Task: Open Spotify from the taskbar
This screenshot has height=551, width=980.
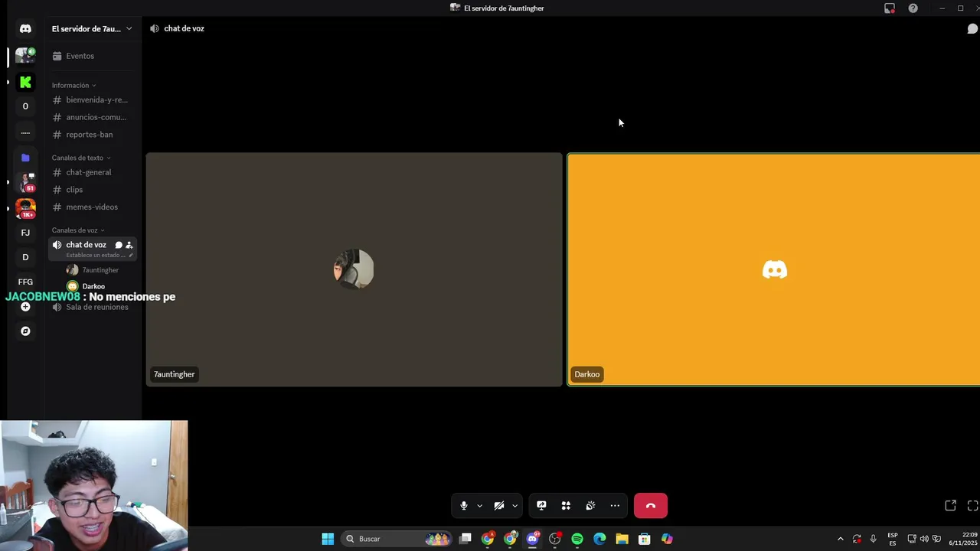Action: [577, 539]
